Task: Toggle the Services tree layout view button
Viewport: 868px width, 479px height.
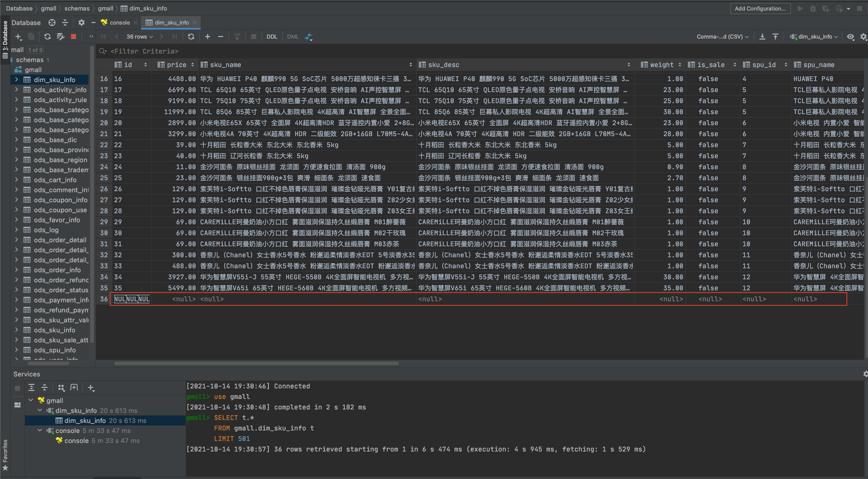Action: 18,405
